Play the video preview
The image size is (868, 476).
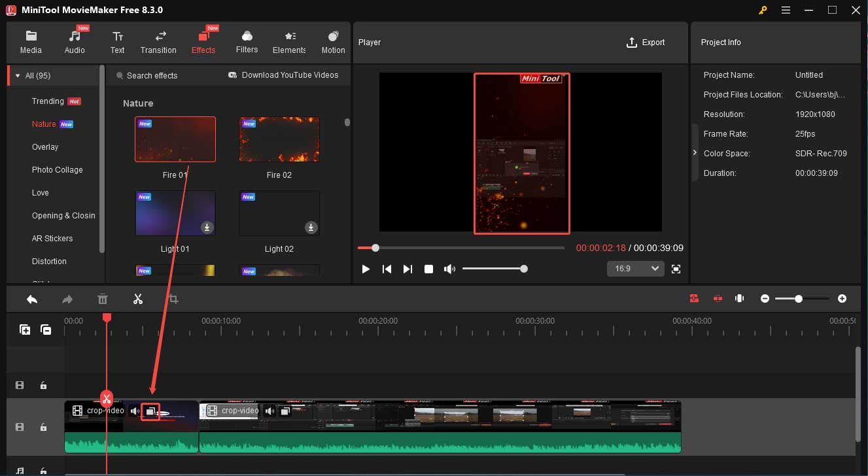coord(366,269)
